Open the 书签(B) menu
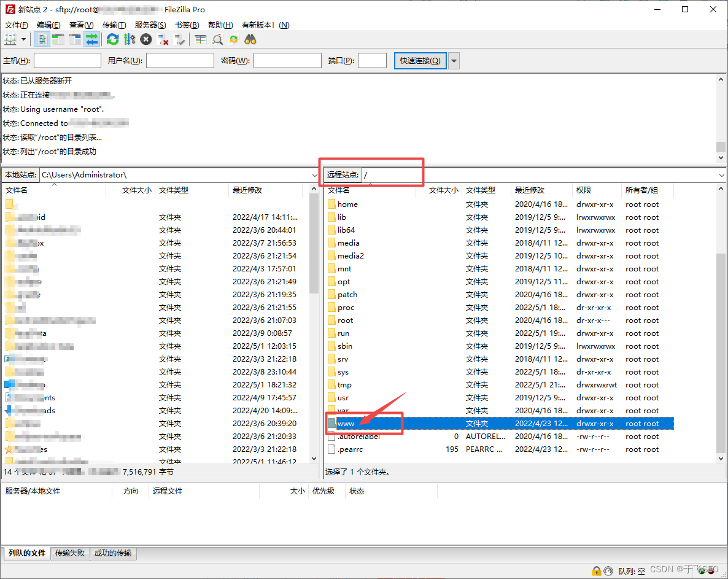This screenshot has height=579, width=728. click(x=187, y=25)
